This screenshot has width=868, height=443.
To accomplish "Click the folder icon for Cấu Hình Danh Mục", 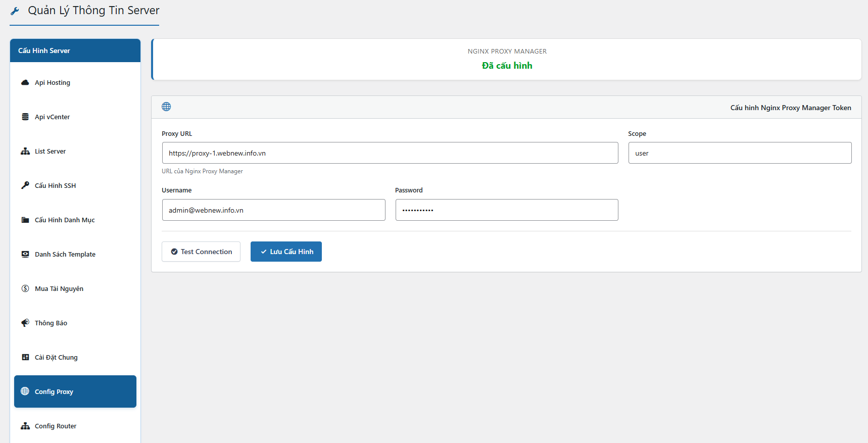I will (x=25, y=220).
